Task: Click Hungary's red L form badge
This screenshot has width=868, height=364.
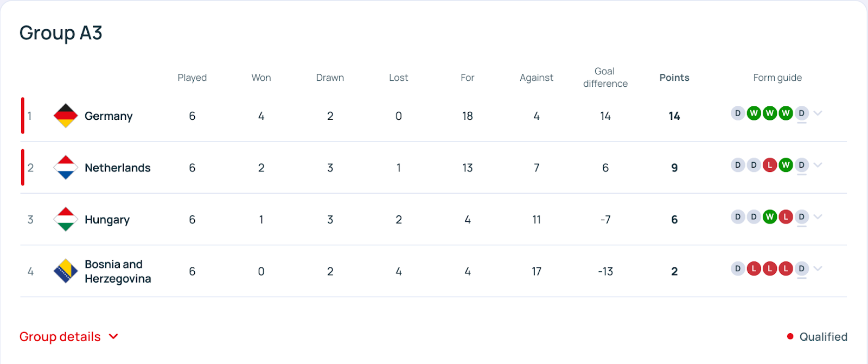Action: (786, 217)
